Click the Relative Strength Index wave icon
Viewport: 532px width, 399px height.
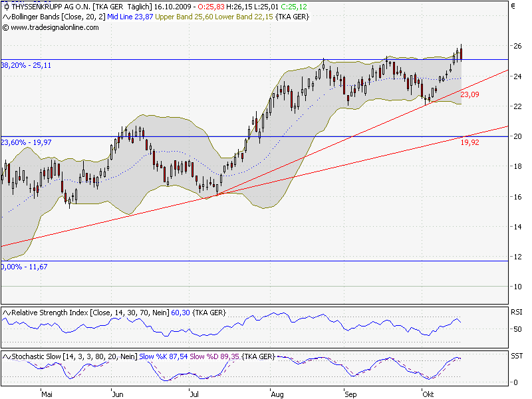[x=5, y=313]
